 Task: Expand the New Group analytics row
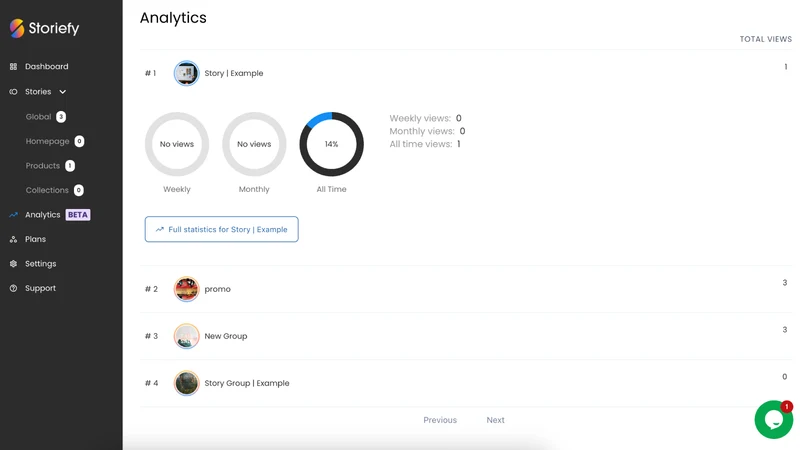tap(465, 336)
